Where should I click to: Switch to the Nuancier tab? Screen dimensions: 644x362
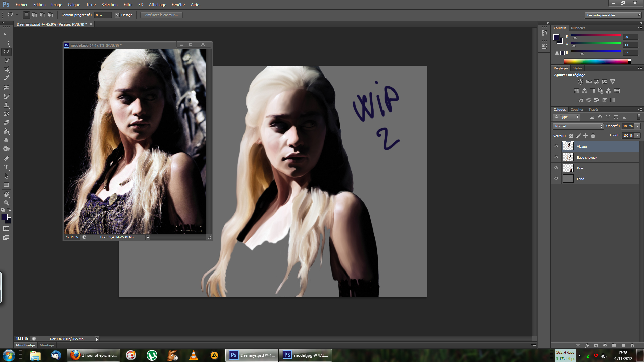click(x=578, y=28)
